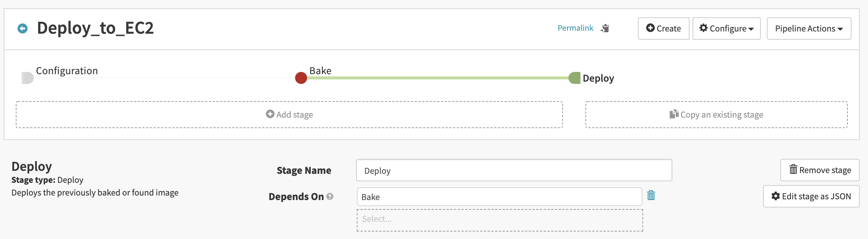The image size is (868, 239).
Task: Click the Permalink link
Action: coord(575,28)
